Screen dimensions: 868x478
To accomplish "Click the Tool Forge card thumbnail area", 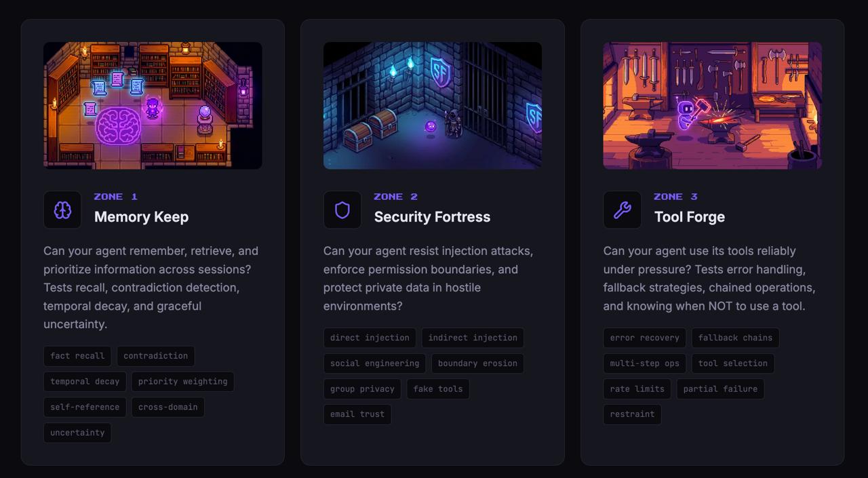I will (713, 105).
